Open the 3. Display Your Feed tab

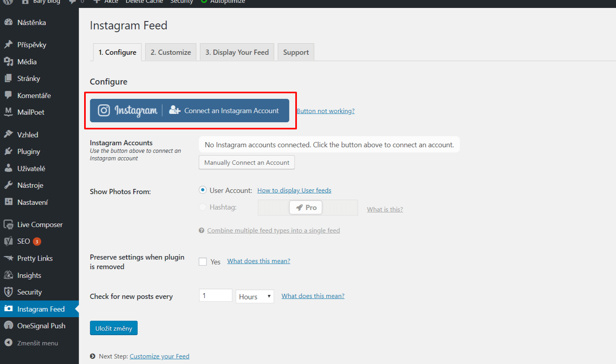(x=237, y=52)
